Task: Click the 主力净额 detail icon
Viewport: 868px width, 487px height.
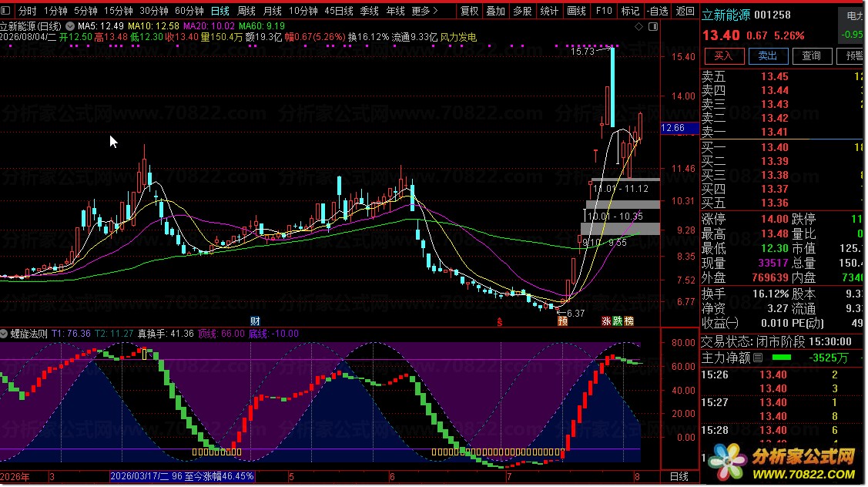Action: 758,358
